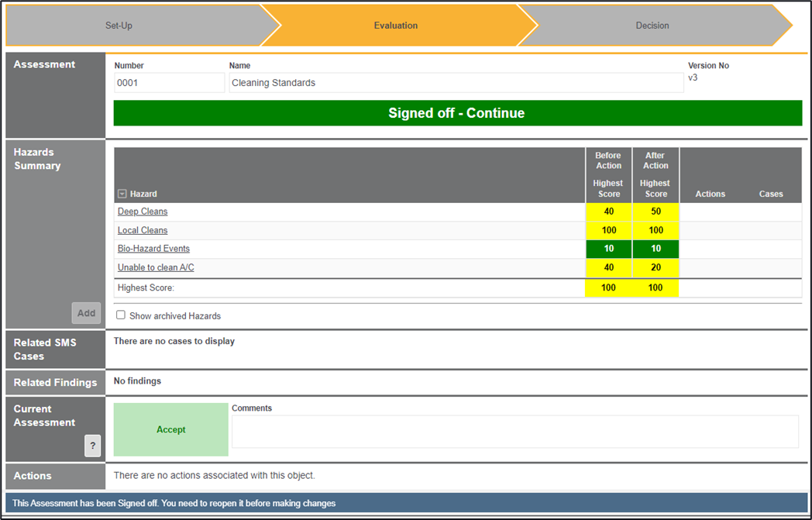Screen dimensions: 812x520
Task: Click the Signed off - Continue banner
Action: pos(457,113)
